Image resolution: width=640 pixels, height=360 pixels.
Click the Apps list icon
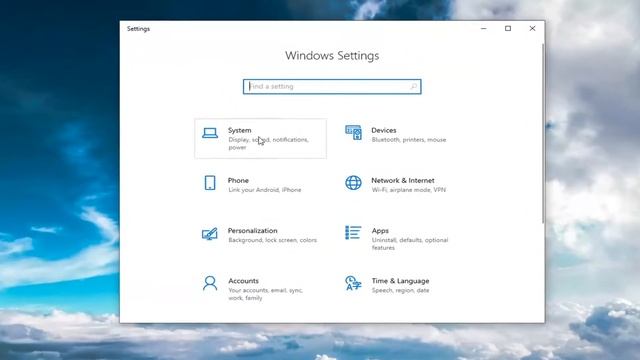point(353,233)
